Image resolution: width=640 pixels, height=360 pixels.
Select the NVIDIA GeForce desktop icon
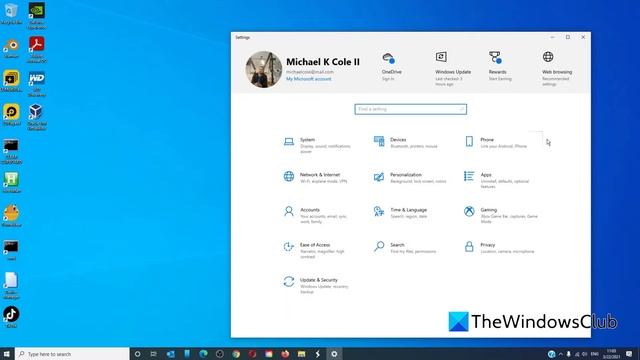37,16
